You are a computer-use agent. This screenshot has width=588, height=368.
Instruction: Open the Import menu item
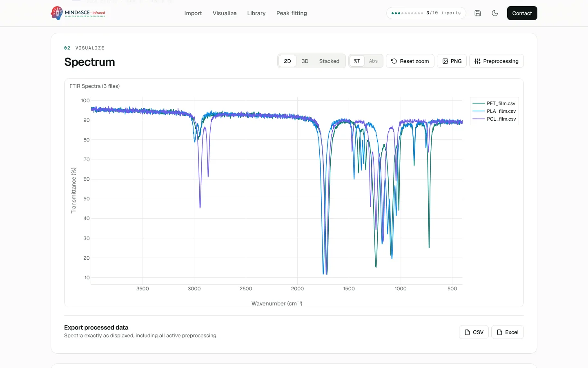(193, 13)
